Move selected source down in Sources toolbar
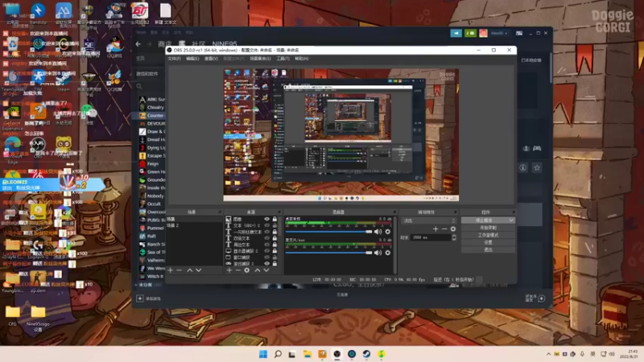The image size is (644, 362). pos(266,270)
